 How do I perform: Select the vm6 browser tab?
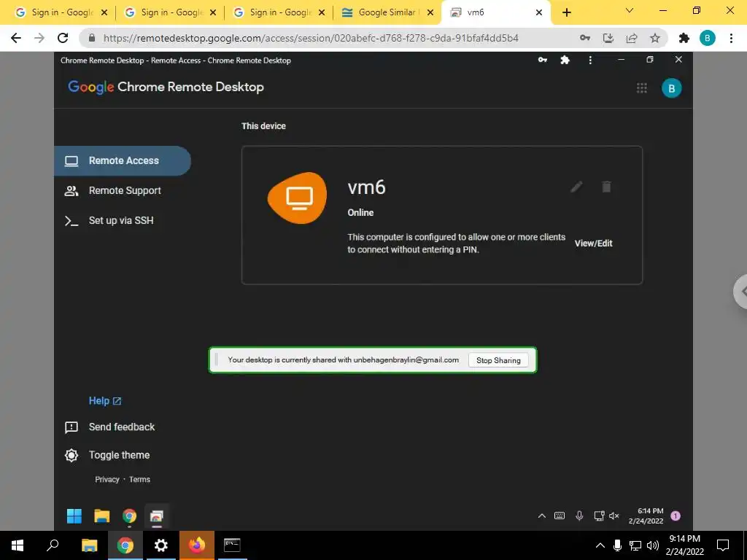[x=495, y=12]
